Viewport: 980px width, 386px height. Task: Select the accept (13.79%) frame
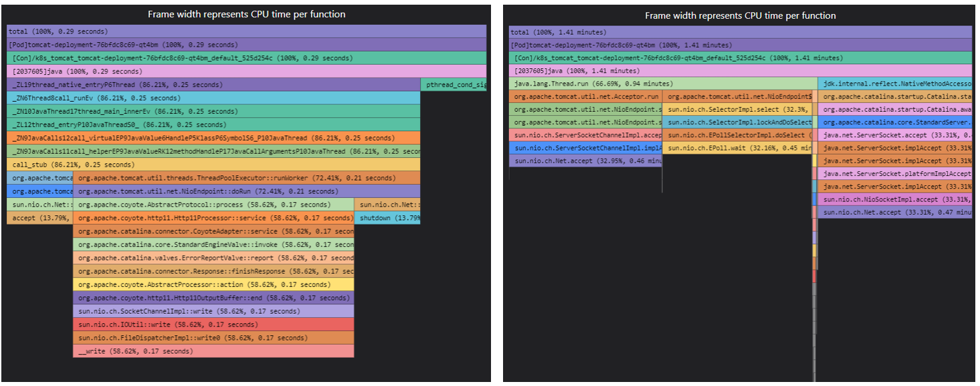pos(39,218)
